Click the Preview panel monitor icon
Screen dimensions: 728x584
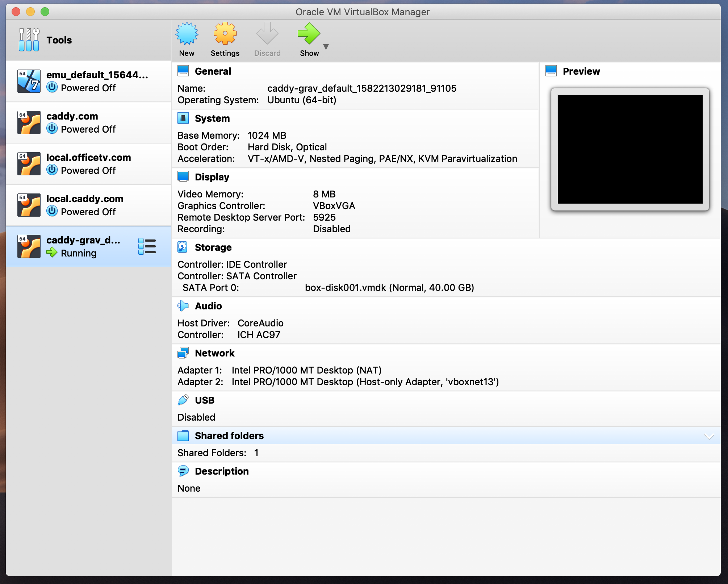click(551, 71)
